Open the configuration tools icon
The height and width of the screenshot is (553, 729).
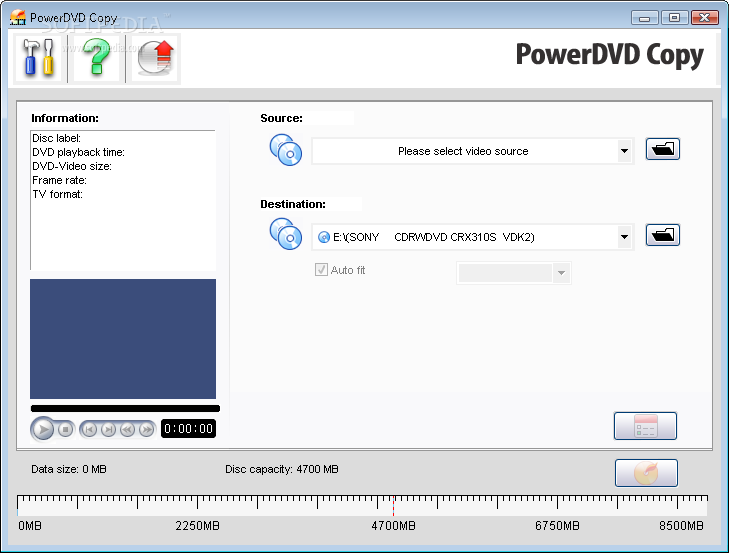click(x=38, y=58)
